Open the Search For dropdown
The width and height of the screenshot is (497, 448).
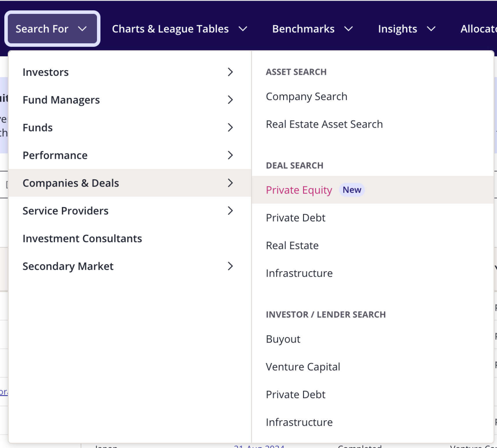(x=52, y=29)
